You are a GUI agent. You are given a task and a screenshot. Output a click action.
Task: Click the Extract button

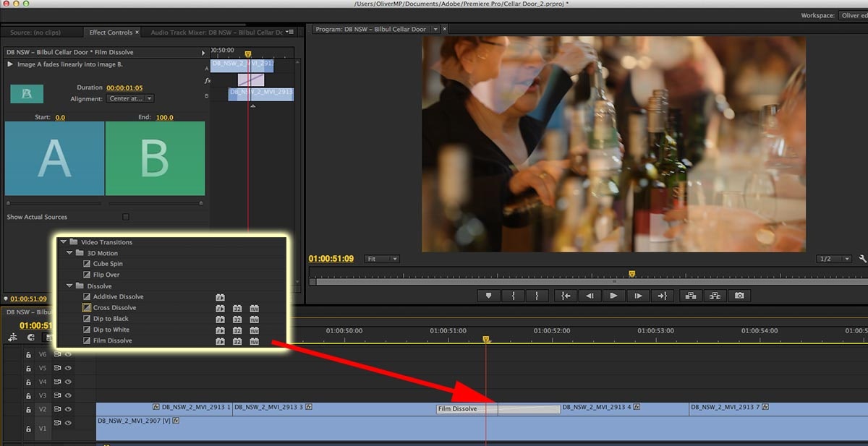715,296
